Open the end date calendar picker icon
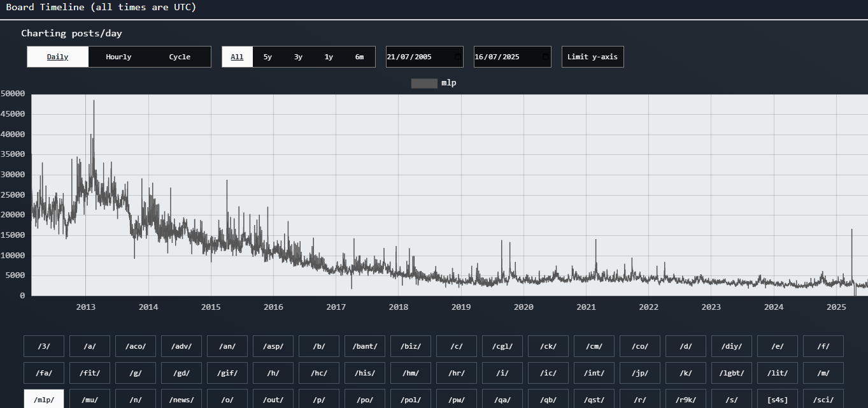868x408 pixels. [545, 57]
